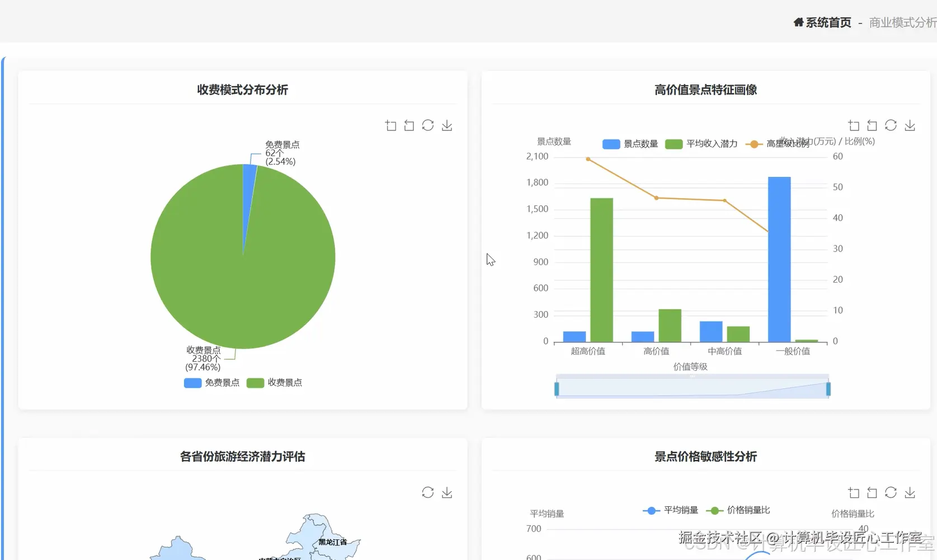
Task: Click 黑龙江省 region on the map
Action: click(332, 542)
